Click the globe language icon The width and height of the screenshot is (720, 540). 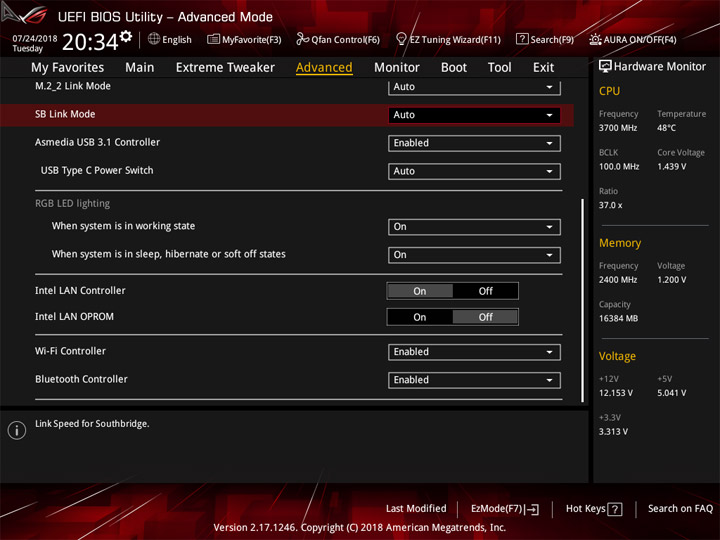[x=154, y=39]
